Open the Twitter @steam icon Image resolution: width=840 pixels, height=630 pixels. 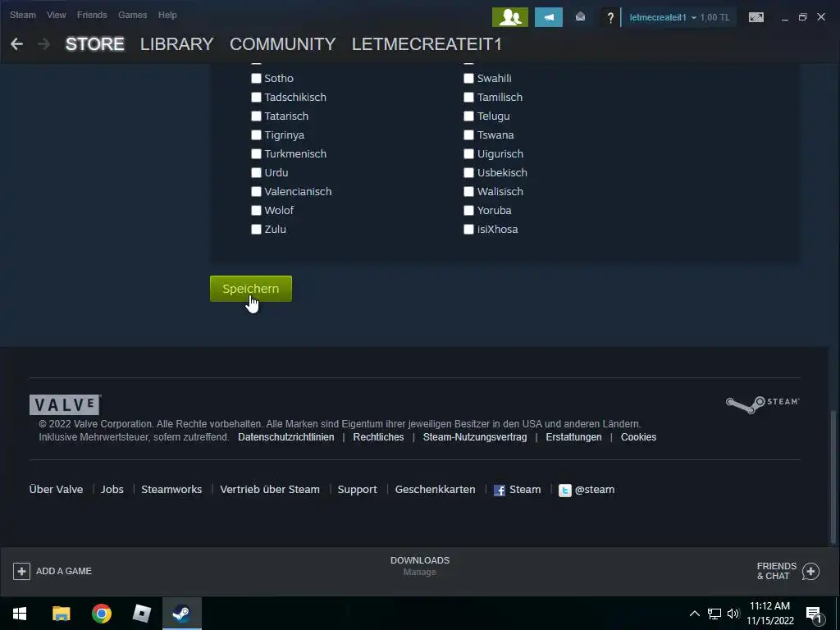click(x=564, y=491)
